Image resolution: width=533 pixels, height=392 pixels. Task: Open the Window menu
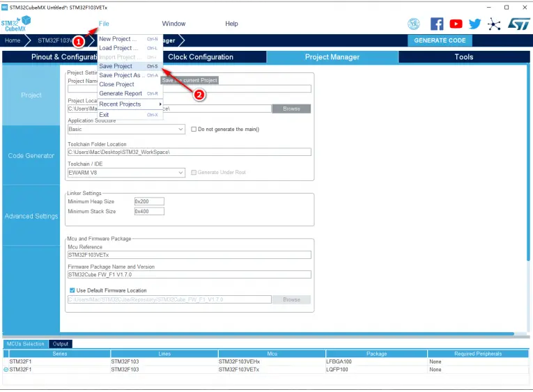coord(173,24)
